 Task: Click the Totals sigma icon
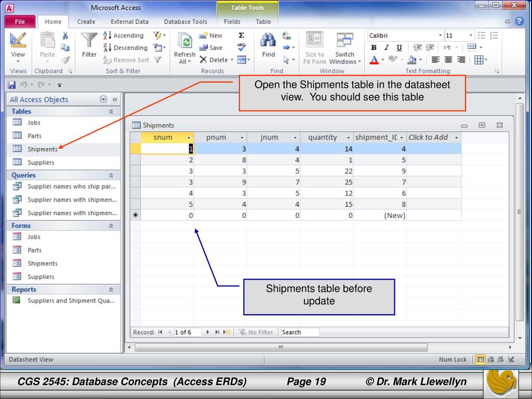[241, 35]
